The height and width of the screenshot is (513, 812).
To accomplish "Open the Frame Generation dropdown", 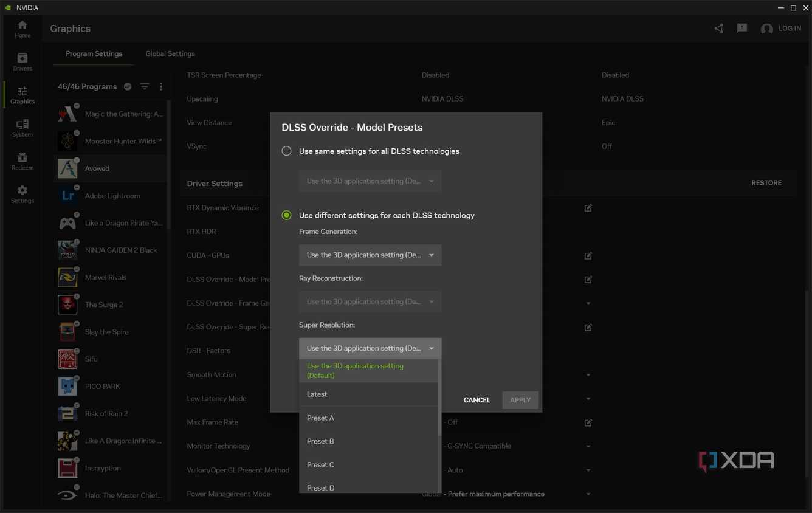I will [370, 255].
